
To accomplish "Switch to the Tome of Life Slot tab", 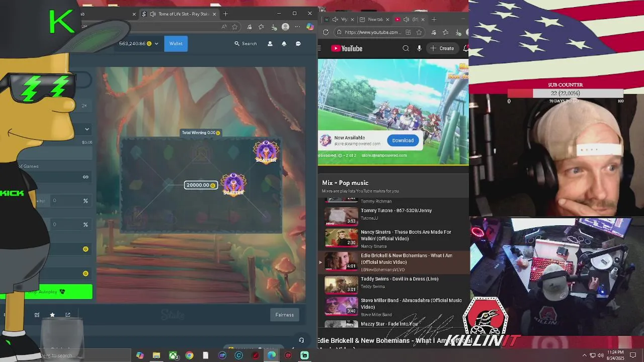I will point(179,14).
